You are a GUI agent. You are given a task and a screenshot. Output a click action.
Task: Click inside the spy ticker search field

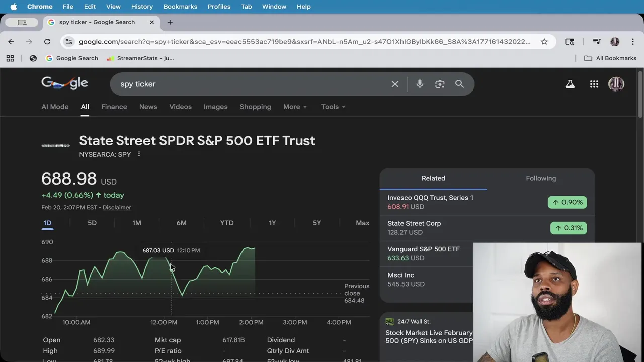coord(252,84)
